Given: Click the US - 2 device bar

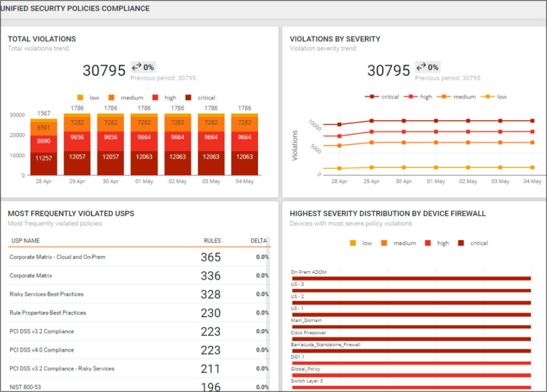Looking at the screenshot, I should (411, 303).
